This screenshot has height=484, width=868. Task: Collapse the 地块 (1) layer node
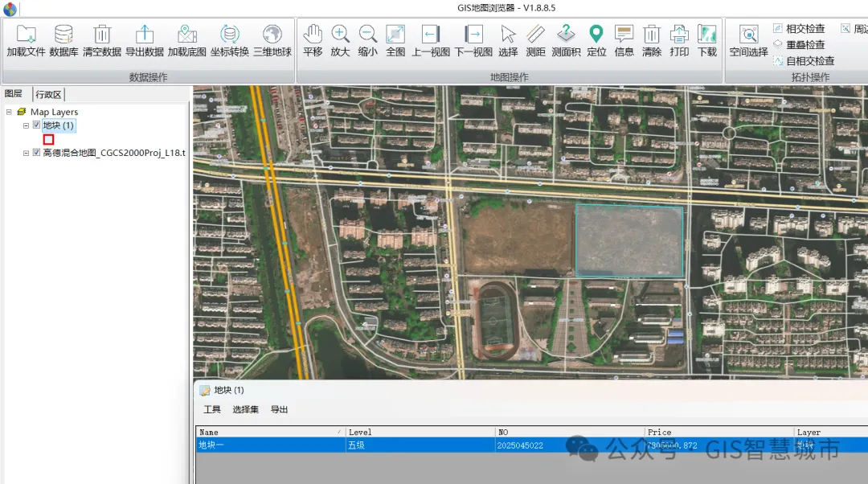tap(26, 125)
